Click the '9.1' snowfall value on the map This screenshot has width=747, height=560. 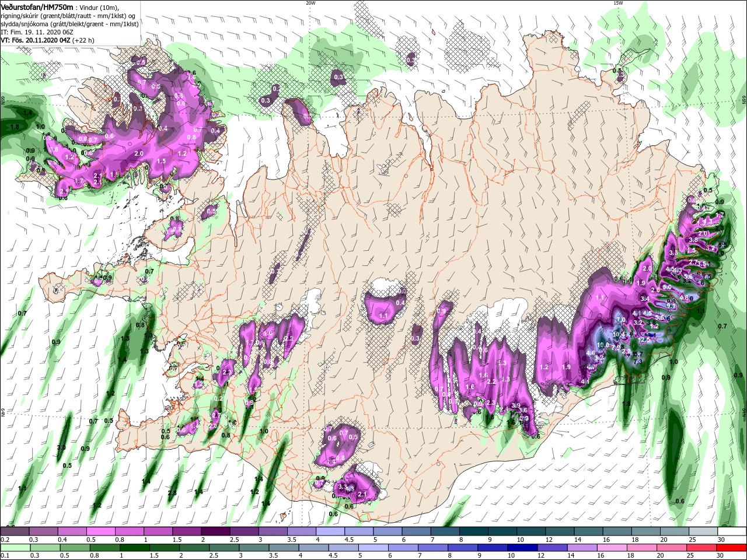(x=671, y=306)
